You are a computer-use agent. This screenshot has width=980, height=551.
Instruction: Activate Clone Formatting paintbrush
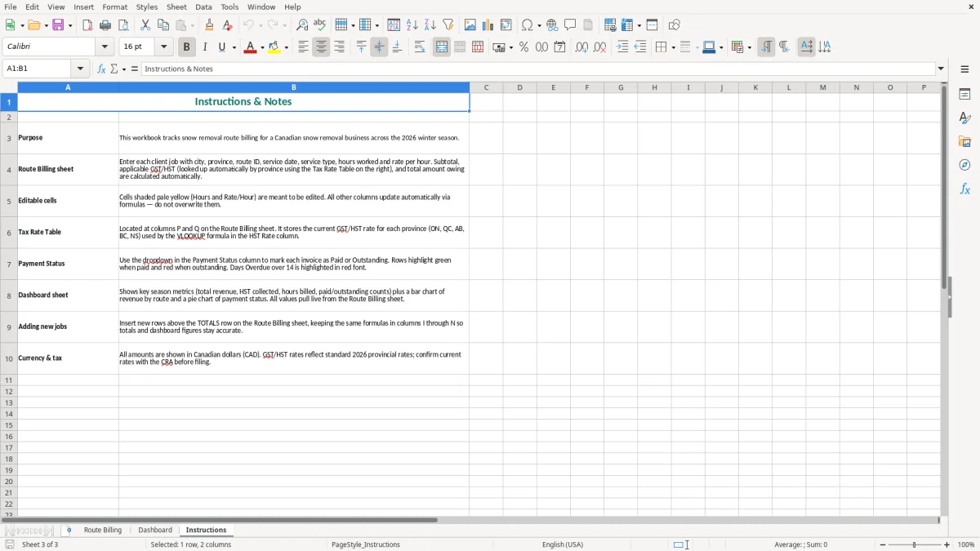[210, 25]
